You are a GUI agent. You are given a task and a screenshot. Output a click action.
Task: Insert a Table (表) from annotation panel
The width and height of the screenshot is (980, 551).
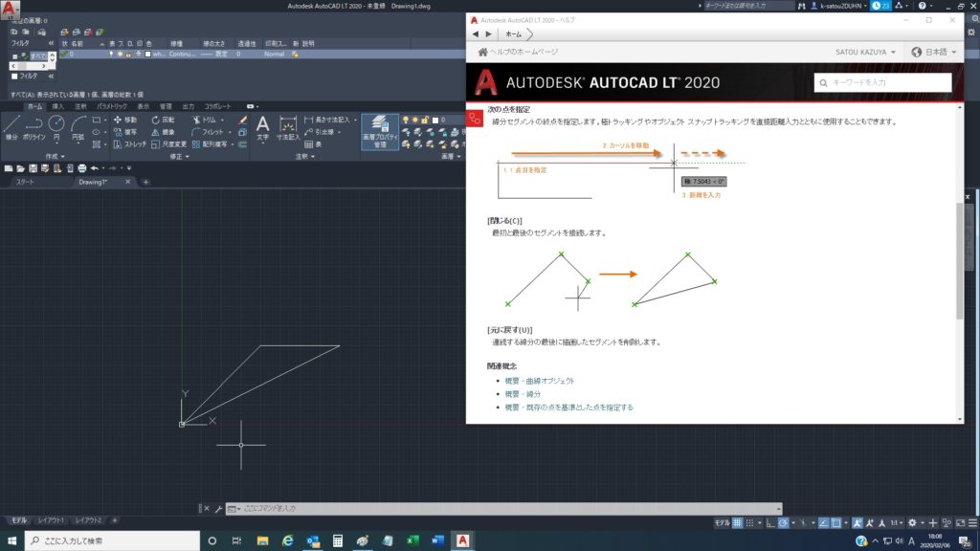313,144
